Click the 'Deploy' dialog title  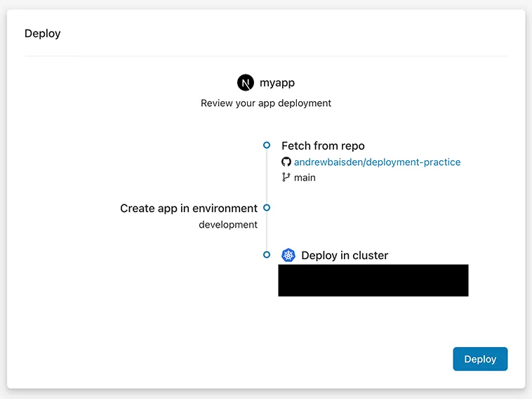43,33
